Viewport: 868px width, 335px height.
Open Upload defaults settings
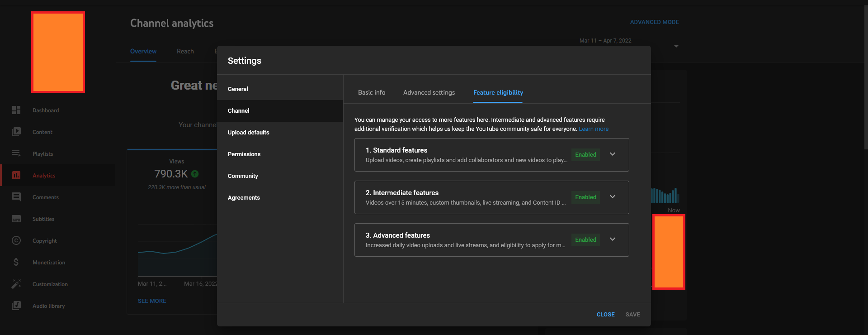pyautogui.click(x=280, y=133)
